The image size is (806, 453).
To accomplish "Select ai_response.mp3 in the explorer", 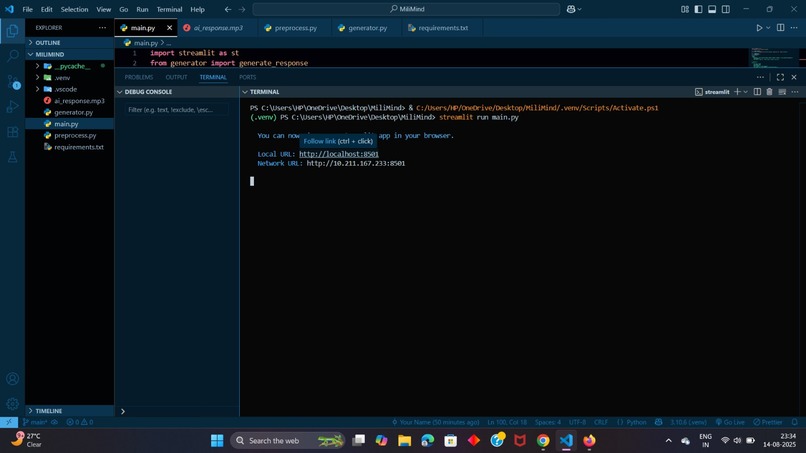I will pos(79,101).
